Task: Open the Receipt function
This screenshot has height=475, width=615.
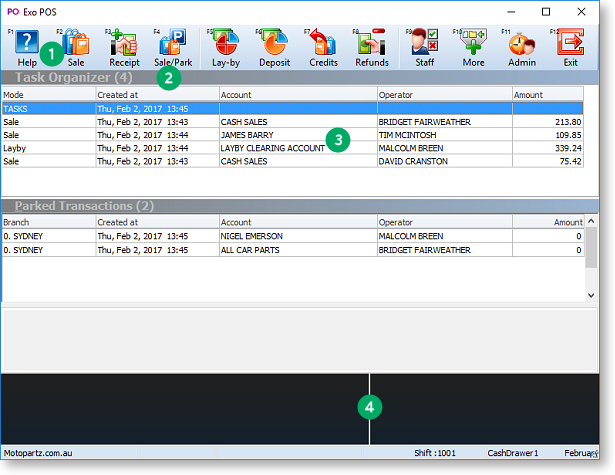Action: tap(124, 46)
